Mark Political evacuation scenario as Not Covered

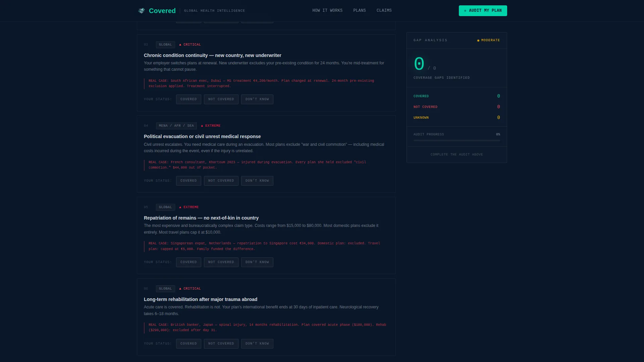[221, 181]
